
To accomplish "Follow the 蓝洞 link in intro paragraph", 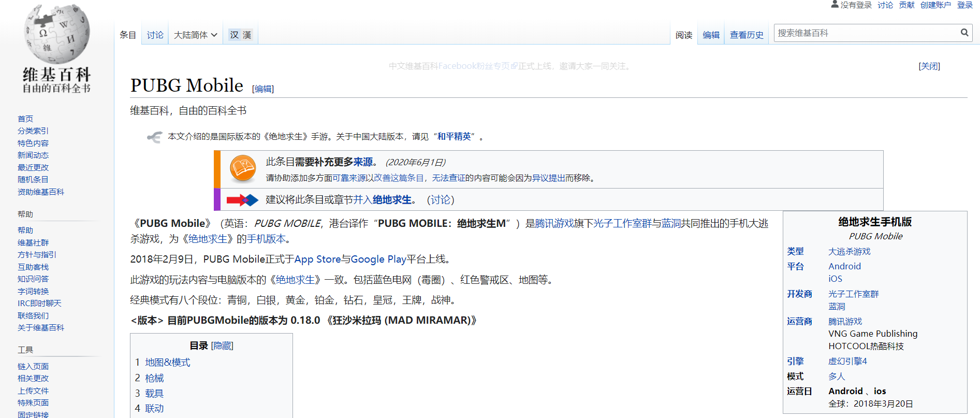I will pos(671,223).
